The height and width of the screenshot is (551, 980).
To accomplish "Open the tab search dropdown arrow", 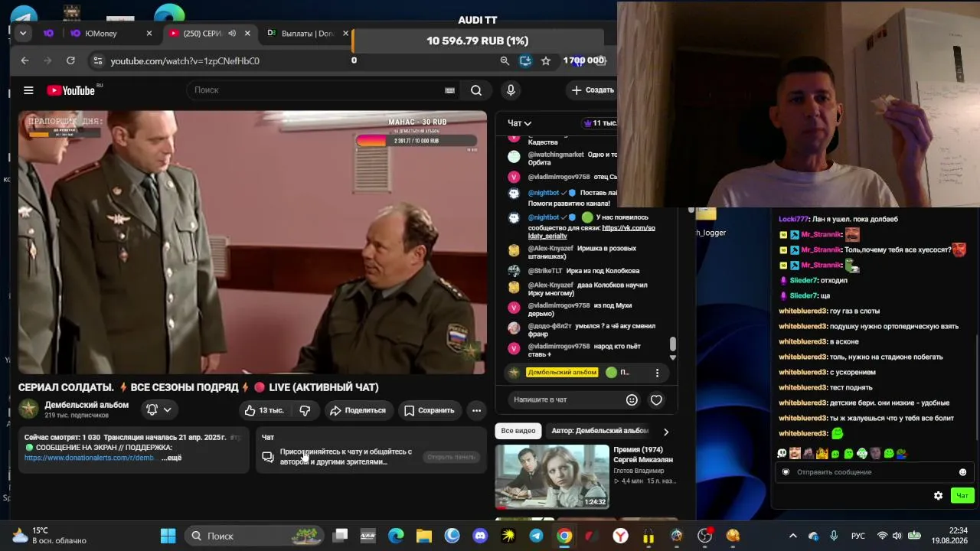I will (x=23, y=34).
